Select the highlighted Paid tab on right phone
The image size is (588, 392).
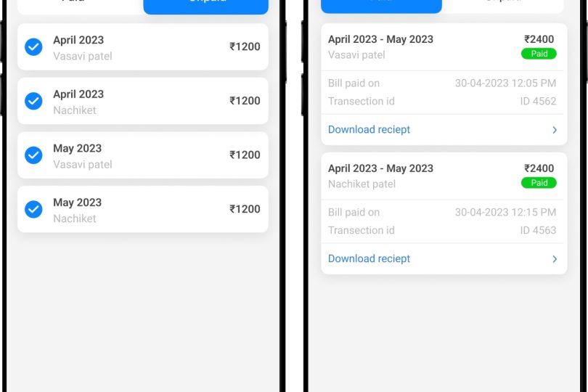[381, 6]
